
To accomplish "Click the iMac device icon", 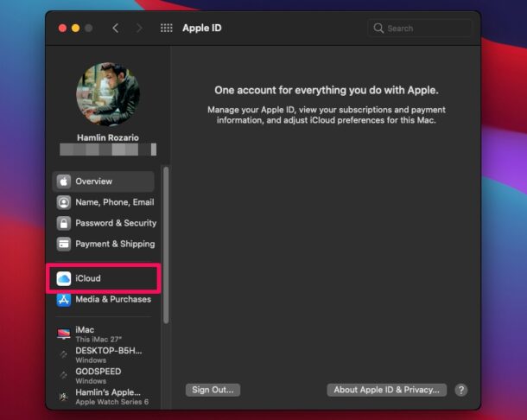I will [x=64, y=334].
